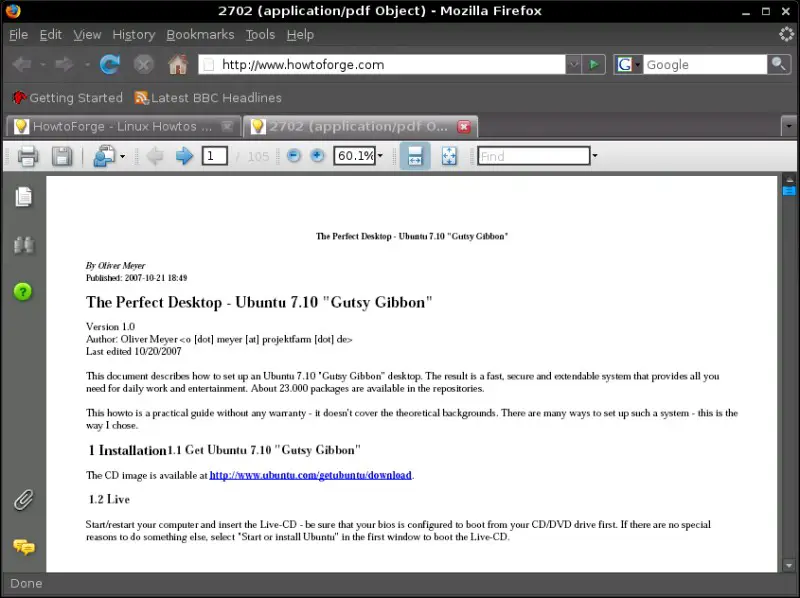Open the zoom percentage dropdown arrow
The width and height of the screenshot is (800, 598).
380,156
